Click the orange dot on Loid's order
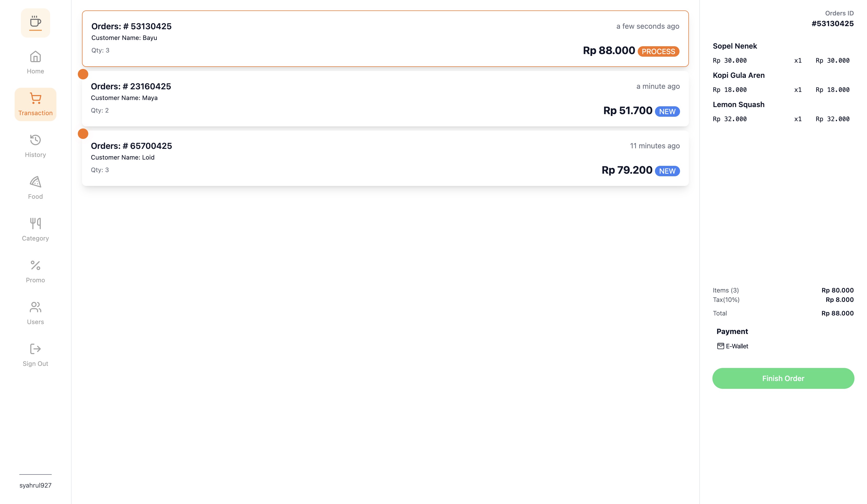Image resolution: width=867 pixels, height=504 pixels. pos(83,134)
